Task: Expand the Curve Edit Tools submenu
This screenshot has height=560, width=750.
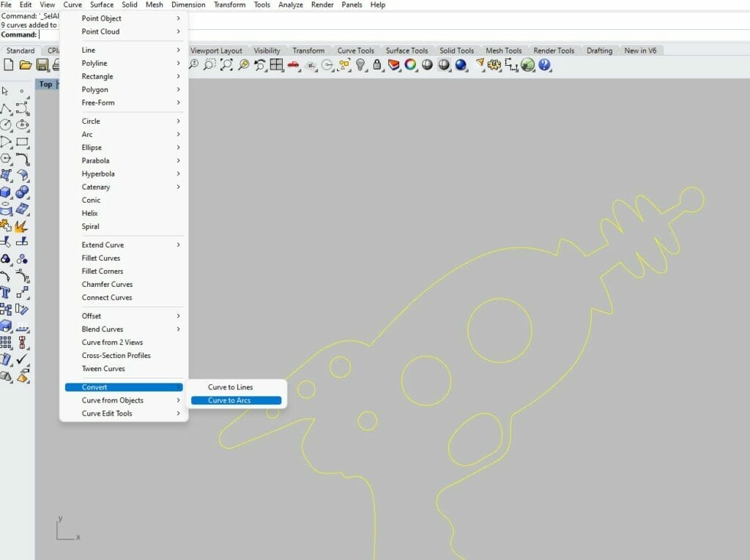Action: (x=124, y=413)
